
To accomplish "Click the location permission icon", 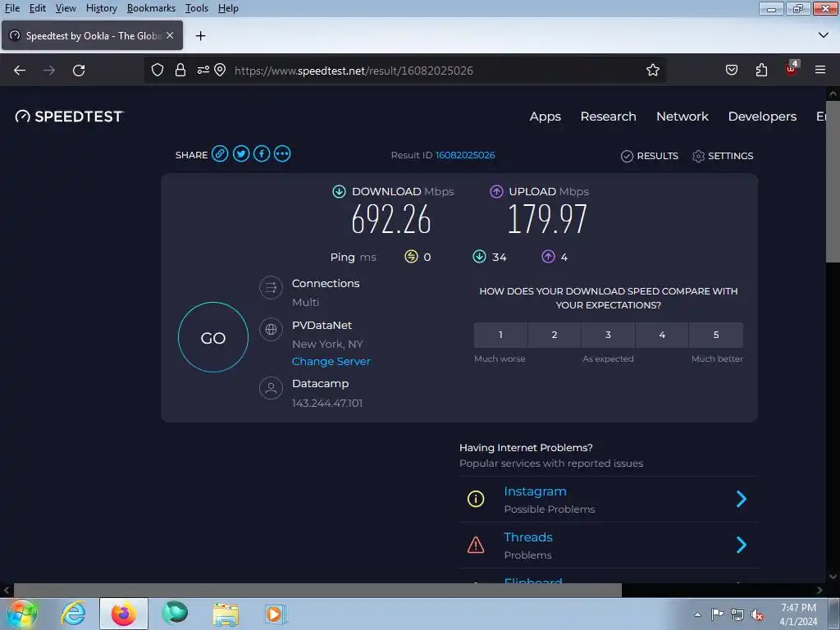I will click(220, 71).
